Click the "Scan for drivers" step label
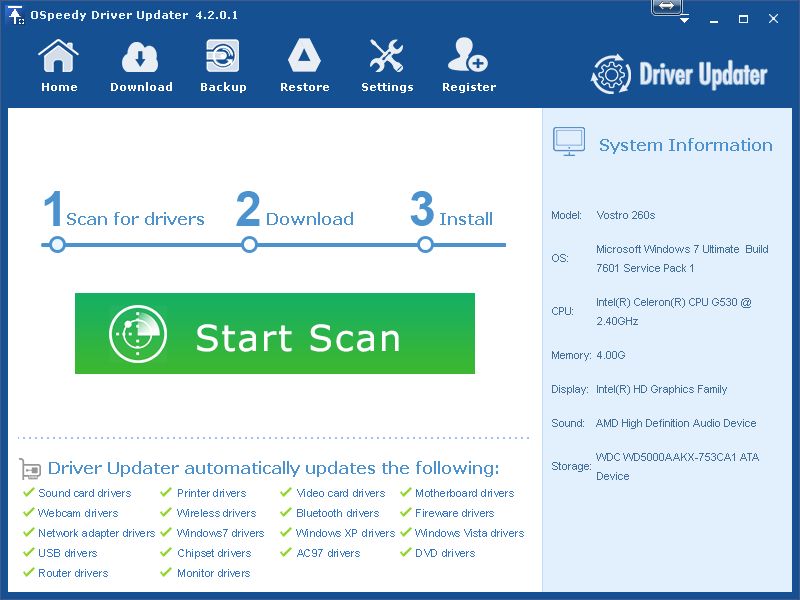 (x=135, y=219)
